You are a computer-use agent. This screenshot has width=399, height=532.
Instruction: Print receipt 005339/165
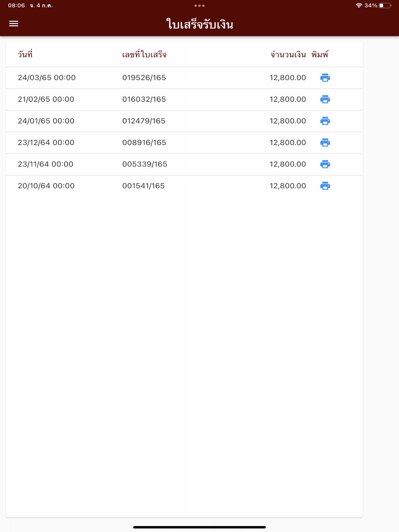coord(325,164)
